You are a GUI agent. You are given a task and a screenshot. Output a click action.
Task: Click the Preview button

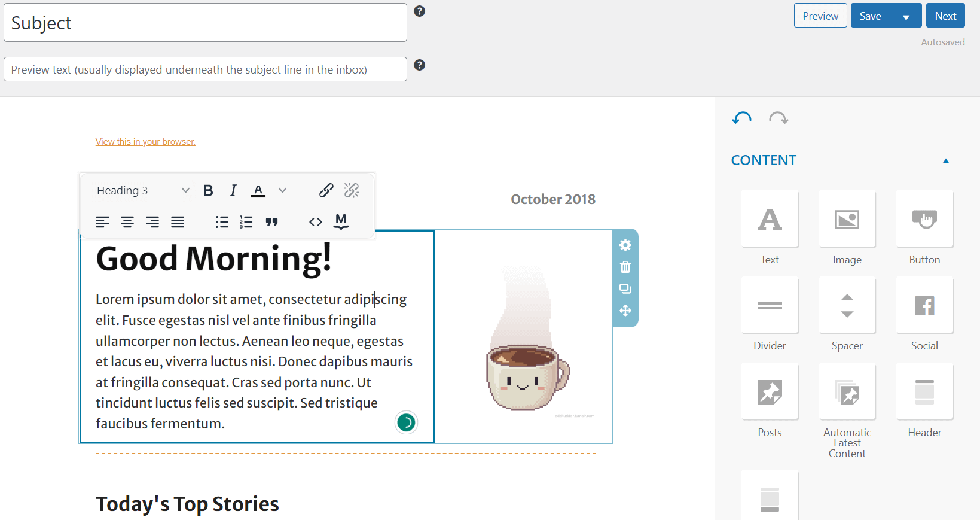(820, 16)
